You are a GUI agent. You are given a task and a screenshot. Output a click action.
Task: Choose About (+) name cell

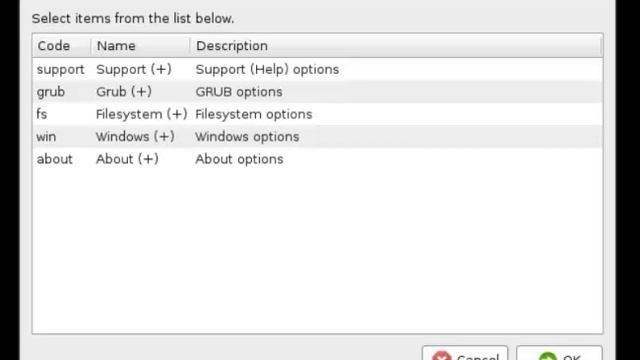[127, 159]
